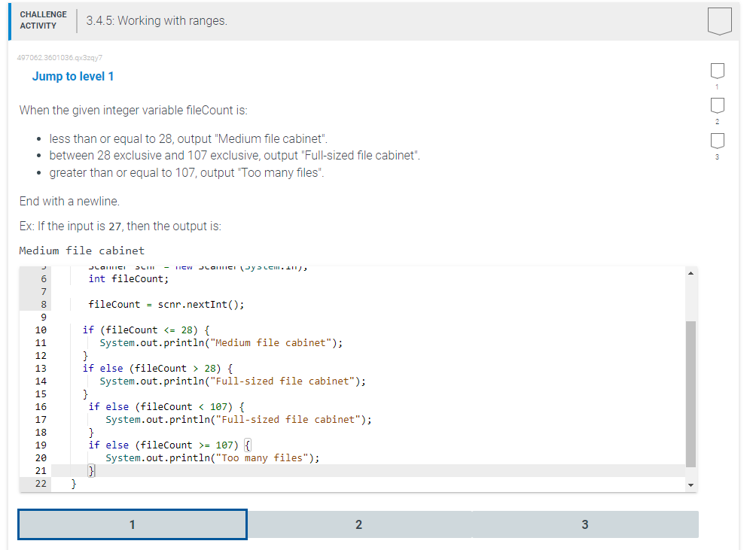Select level tab 1 below the editor
The image size is (756, 550).
[x=133, y=524]
